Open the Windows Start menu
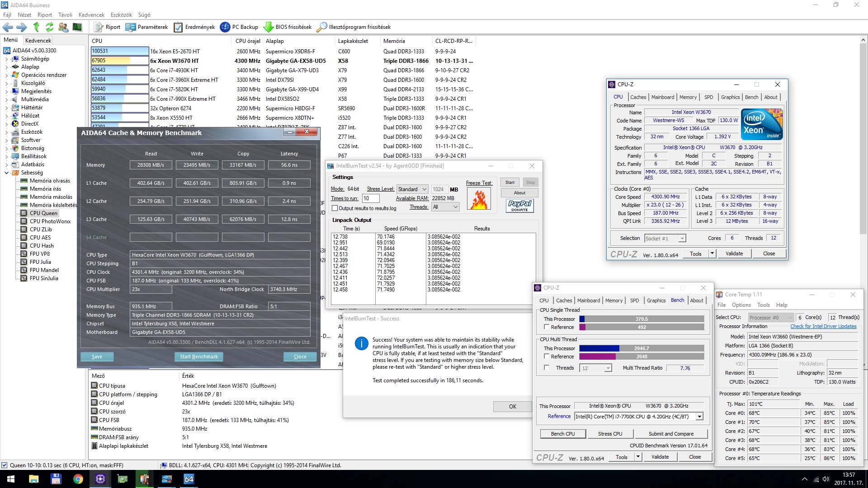 pos(11,479)
